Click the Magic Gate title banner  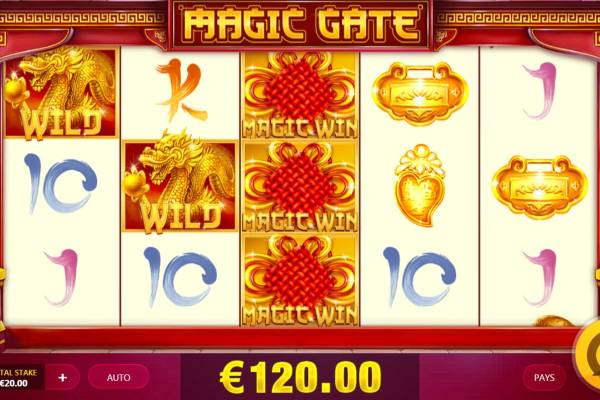pyautogui.click(x=301, y=25)
